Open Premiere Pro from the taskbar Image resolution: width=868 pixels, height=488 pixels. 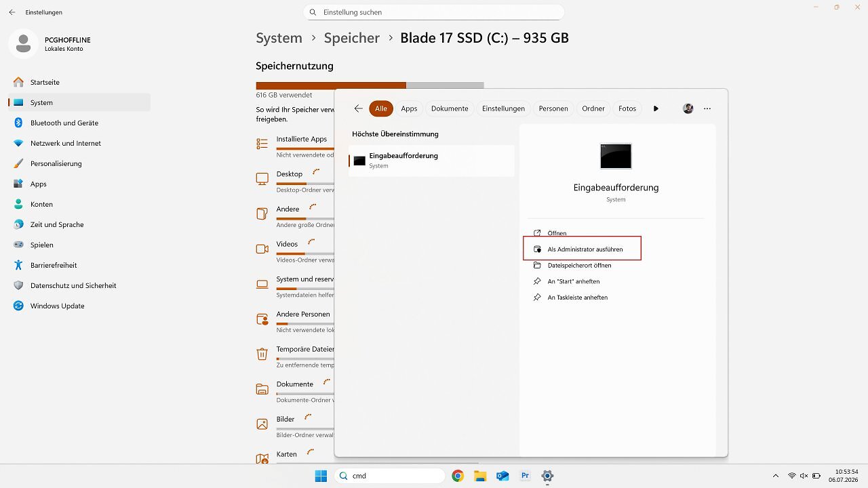coord(525,476)
